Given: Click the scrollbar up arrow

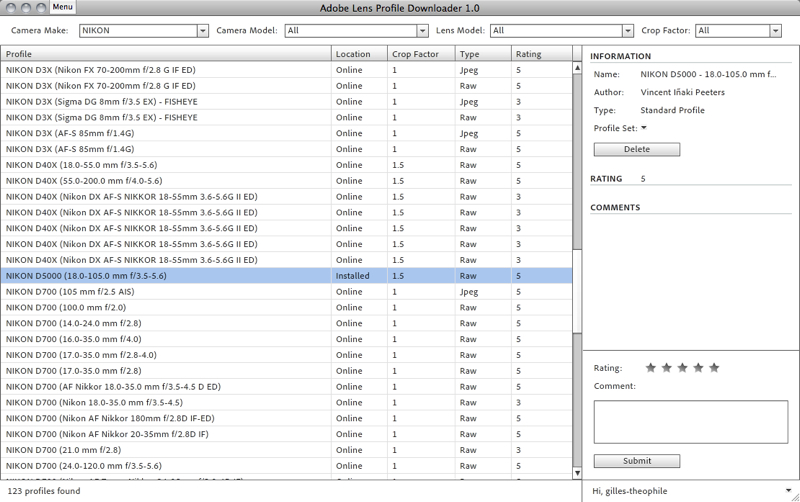Looking at the screenshot, I should [577, 67].
